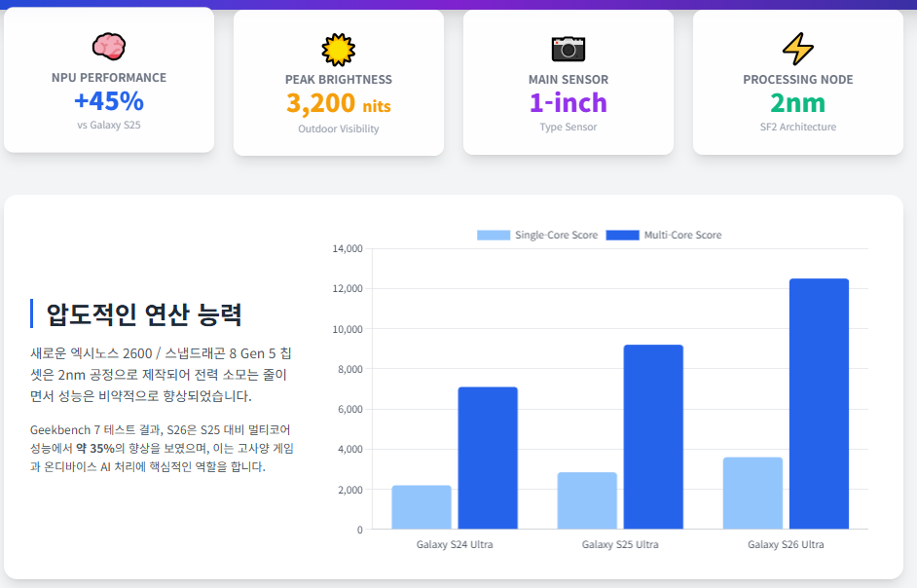Image resolution: width=917 pixels, height=588 pixels.
Task: Click the Multi-Core Score legend label
Action: coord(683,236)
